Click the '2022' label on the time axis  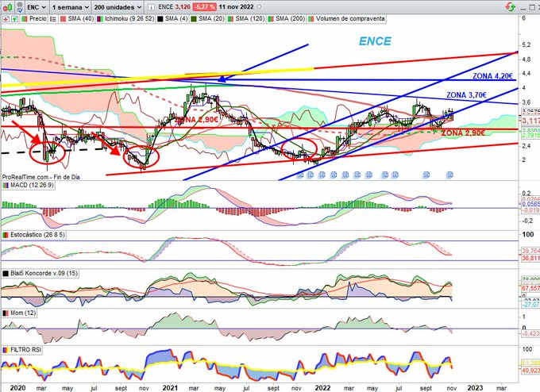[x=323, y=388]
